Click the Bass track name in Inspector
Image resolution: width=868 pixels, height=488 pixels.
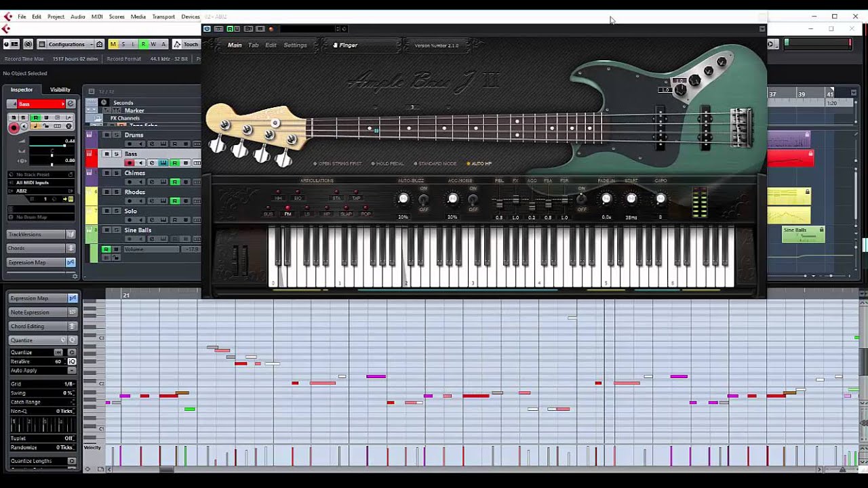click(x=39, y=104)
